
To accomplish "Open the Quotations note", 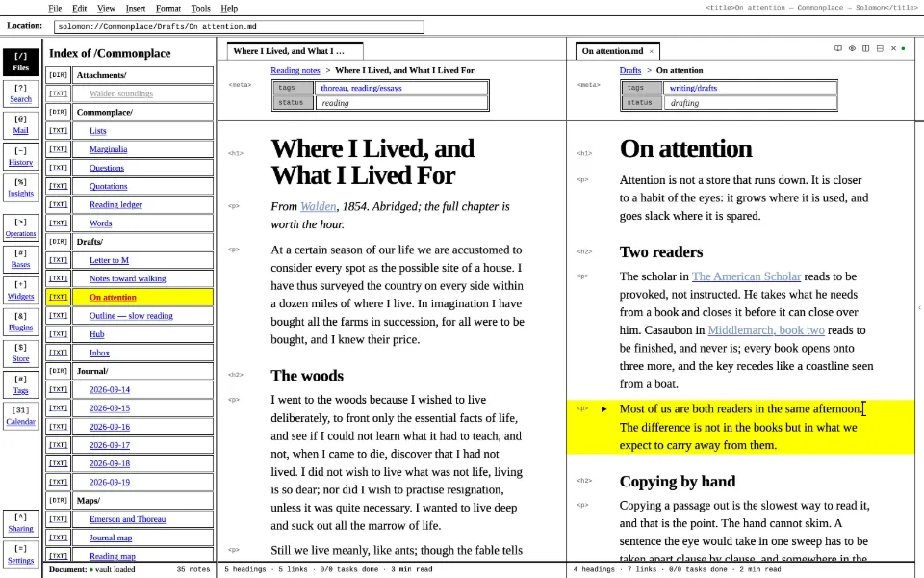I will [109, 186].
